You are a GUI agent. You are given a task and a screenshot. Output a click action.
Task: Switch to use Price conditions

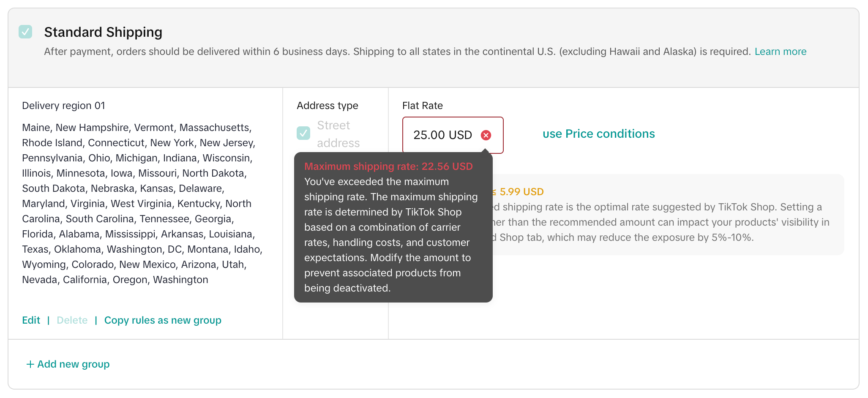(598, 134)
